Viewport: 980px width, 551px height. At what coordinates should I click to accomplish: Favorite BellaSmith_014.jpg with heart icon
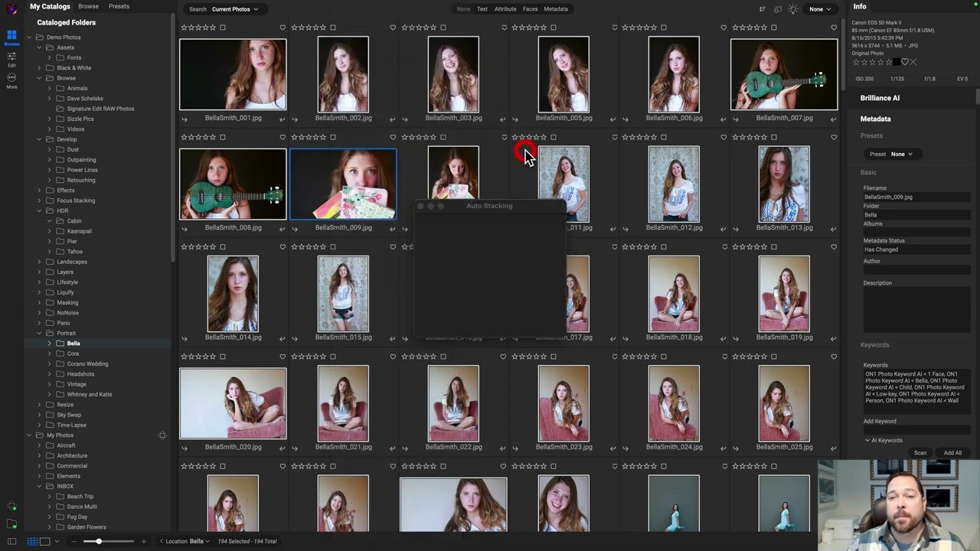(283, 246)
